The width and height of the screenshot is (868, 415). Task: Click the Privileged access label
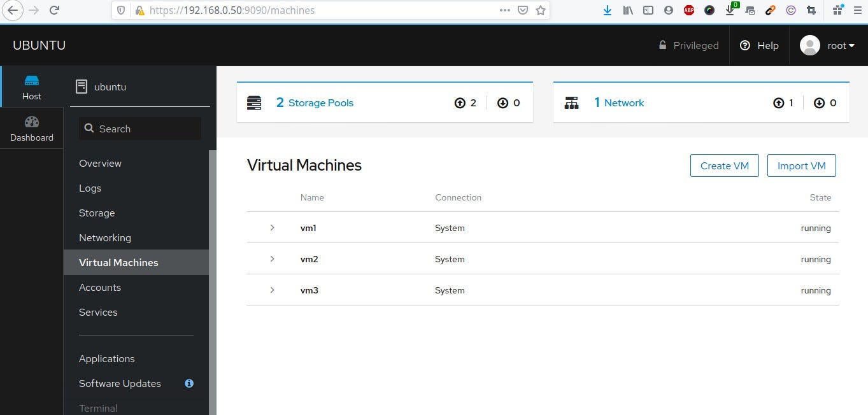tap(696, 45)
